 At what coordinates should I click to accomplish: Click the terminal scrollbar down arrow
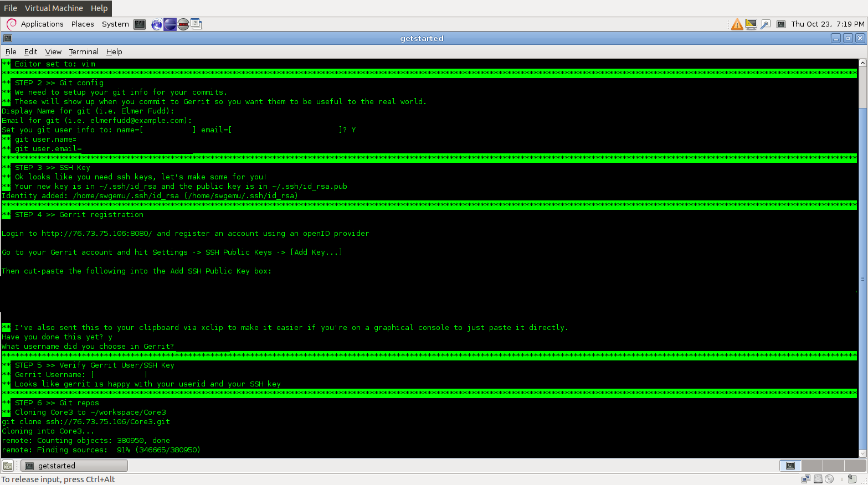(x=862, y=453)
